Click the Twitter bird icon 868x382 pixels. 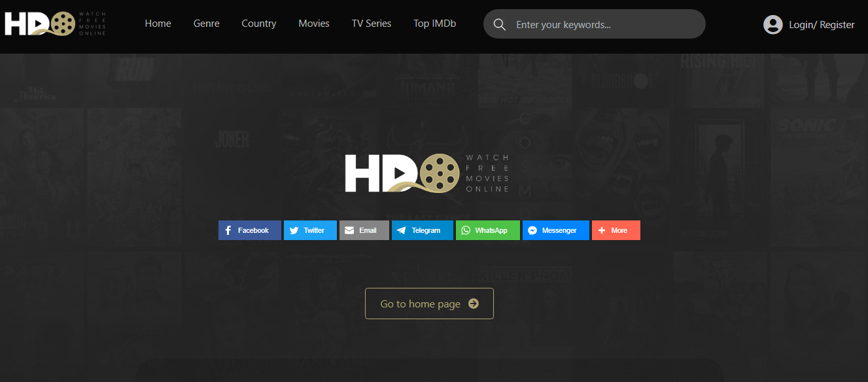tap(292, 230)
